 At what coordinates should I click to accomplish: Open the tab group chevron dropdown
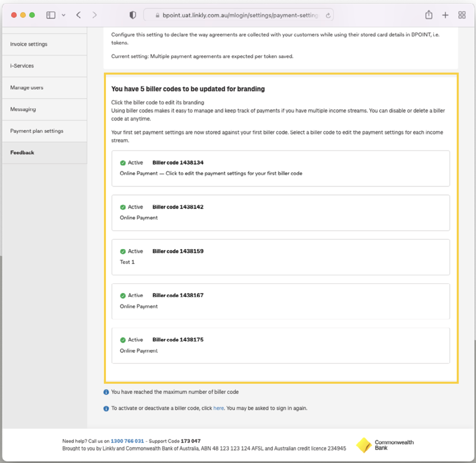pyautogui.click(x=64, y=15)
